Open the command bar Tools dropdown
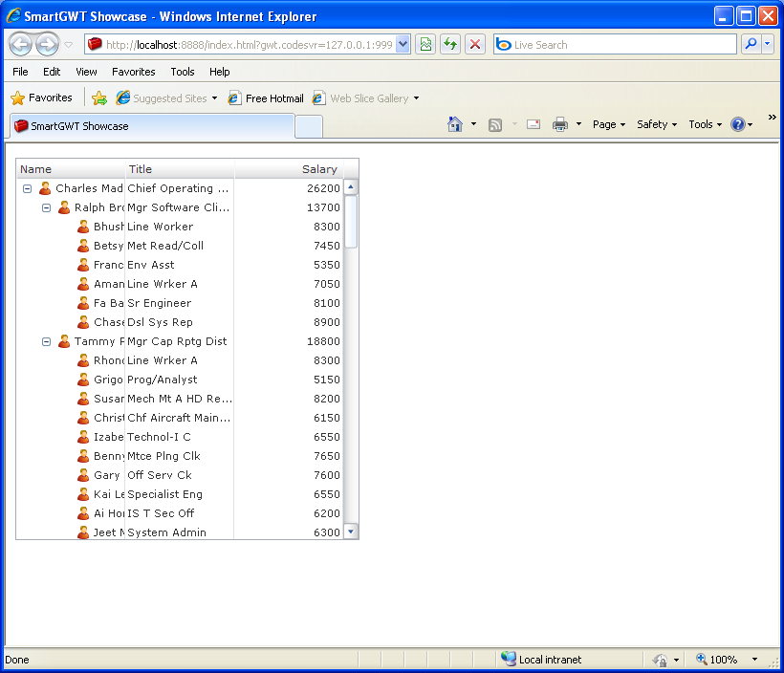 point(705,124)
